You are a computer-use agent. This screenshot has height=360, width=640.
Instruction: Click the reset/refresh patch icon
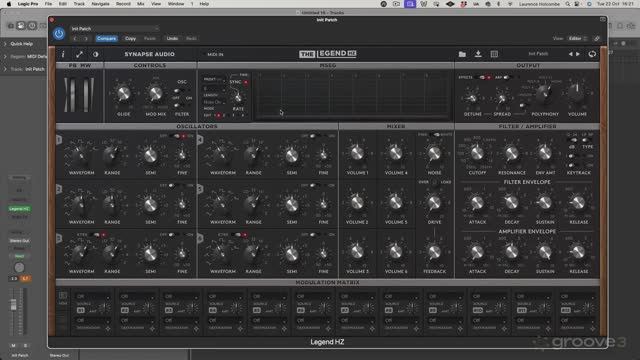[592, 54]
